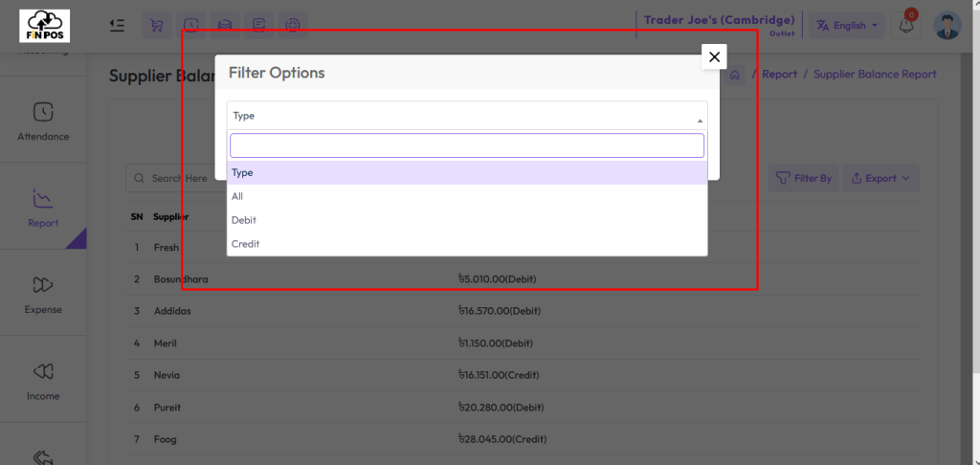Click Supplier Balance Report breadcrumb text
Image resolution: width=980 pixels, height=465 pixels.
(875, 75)
